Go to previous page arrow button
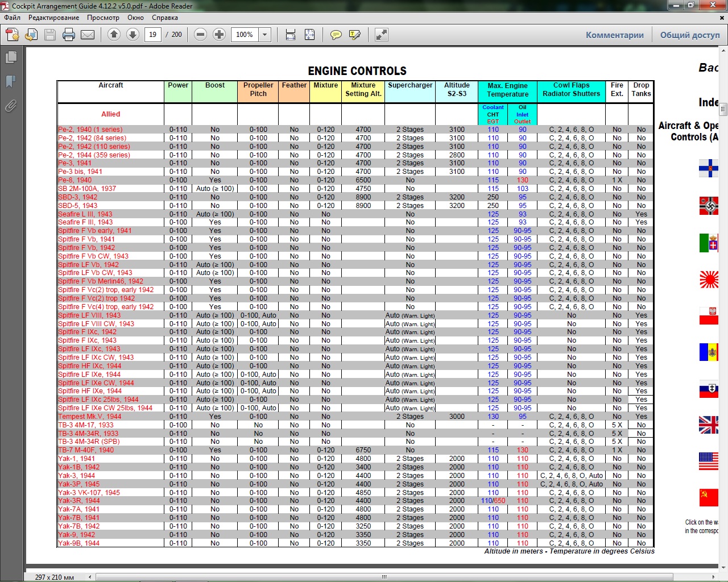Image resolution: width=728 pixels, height=582 pixels. coord(114,35)
